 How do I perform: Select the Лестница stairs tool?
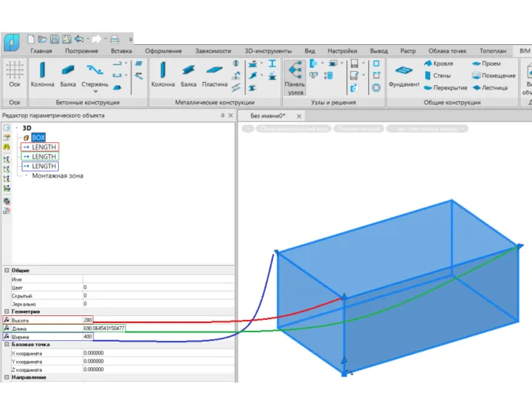coord(490,88)
